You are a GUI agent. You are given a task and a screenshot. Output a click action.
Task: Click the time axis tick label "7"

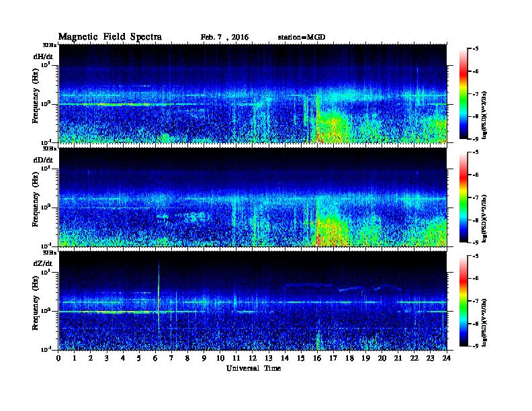(172, 359)
